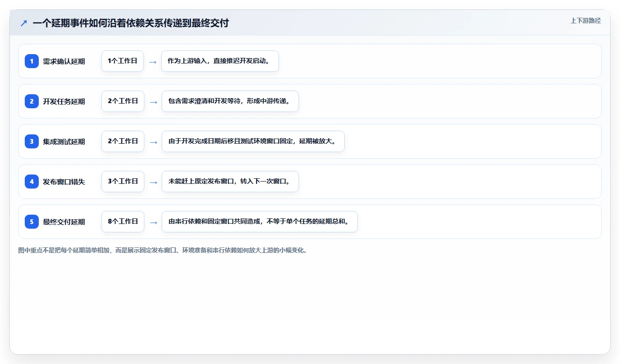Click the 2个工作日 pill in 开发任务延期 row
620x364 pixels.
[x=123, y=101]
